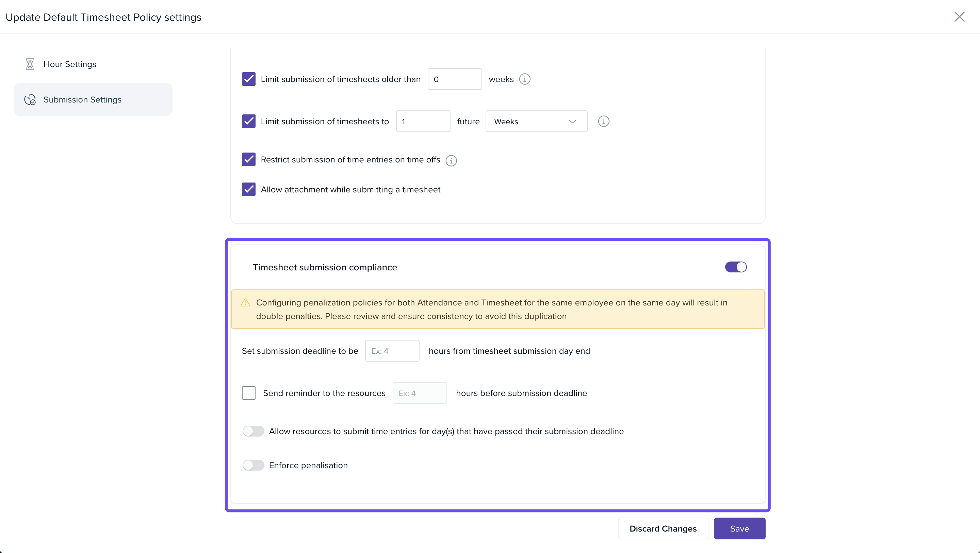
Task: Toggle allow submissions past deadline switch
Action: tap(254, 431)
